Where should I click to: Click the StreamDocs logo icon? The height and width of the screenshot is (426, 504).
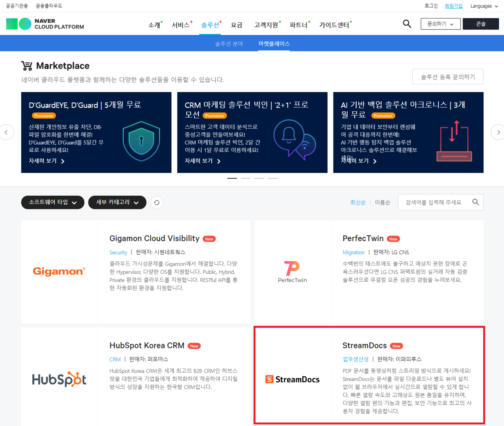pyautogui.click(x=292, y=379)
